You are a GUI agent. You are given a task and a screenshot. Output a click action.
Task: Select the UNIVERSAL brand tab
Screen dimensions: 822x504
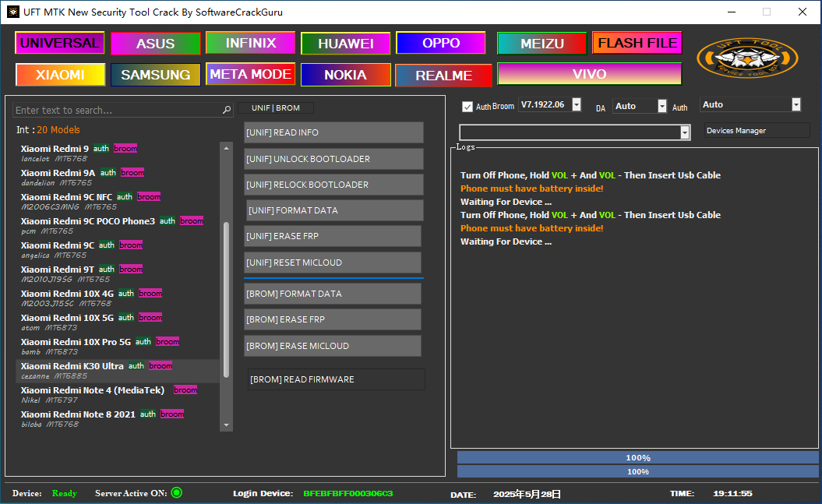click(60, 43)
